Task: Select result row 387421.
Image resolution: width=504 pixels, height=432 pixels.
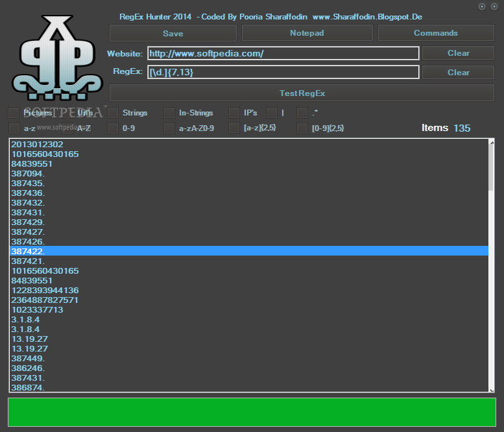Action: [x=250, y=261]
